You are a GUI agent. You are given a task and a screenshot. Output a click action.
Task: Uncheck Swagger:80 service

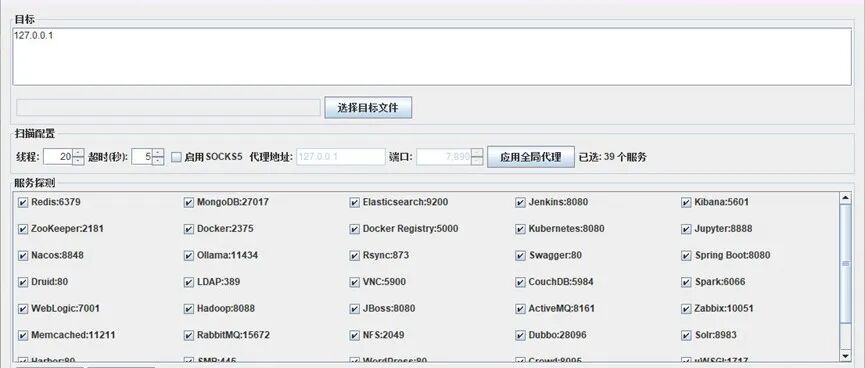[x=520, y=255]
